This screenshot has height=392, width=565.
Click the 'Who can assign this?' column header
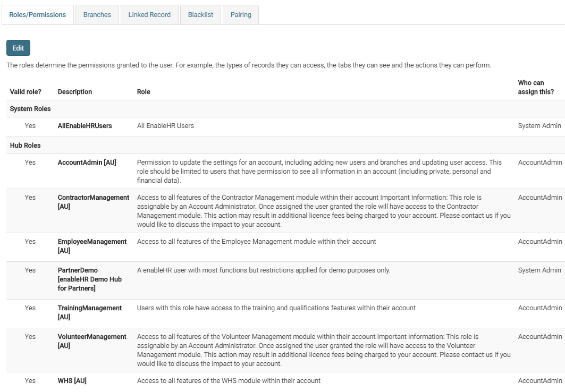tap(536, 88)
